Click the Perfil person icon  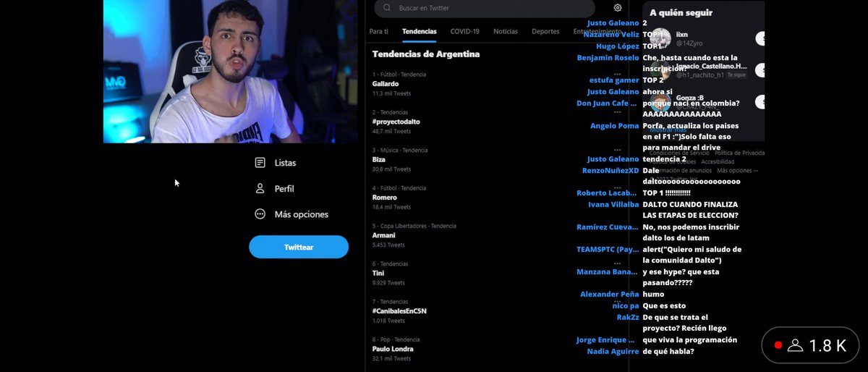(x=260, y=188)
